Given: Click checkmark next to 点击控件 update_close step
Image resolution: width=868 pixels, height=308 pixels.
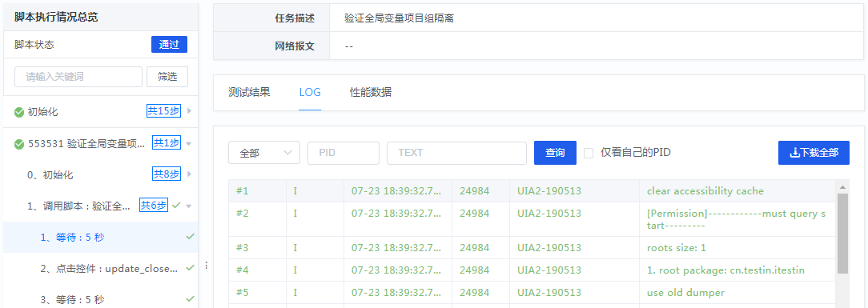Looking at the screenshot, I should click(190, 268).
